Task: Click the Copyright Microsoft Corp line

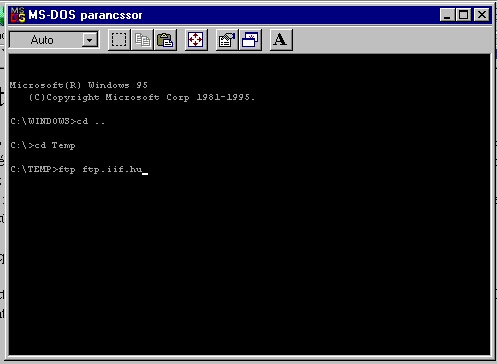Action: click(142, 97)
